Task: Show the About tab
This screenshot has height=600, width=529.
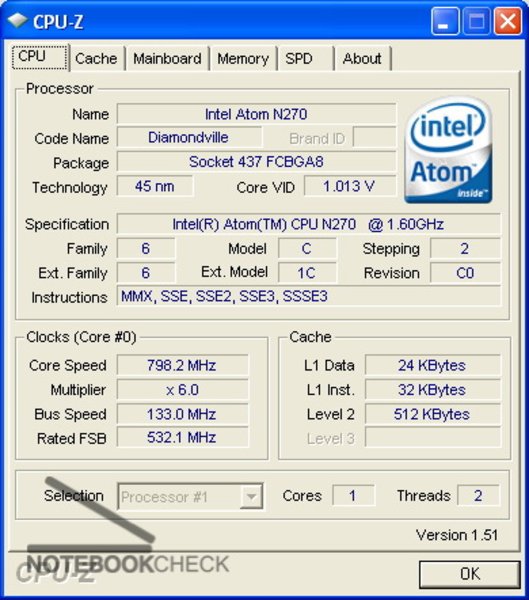Action: (362, 59)
